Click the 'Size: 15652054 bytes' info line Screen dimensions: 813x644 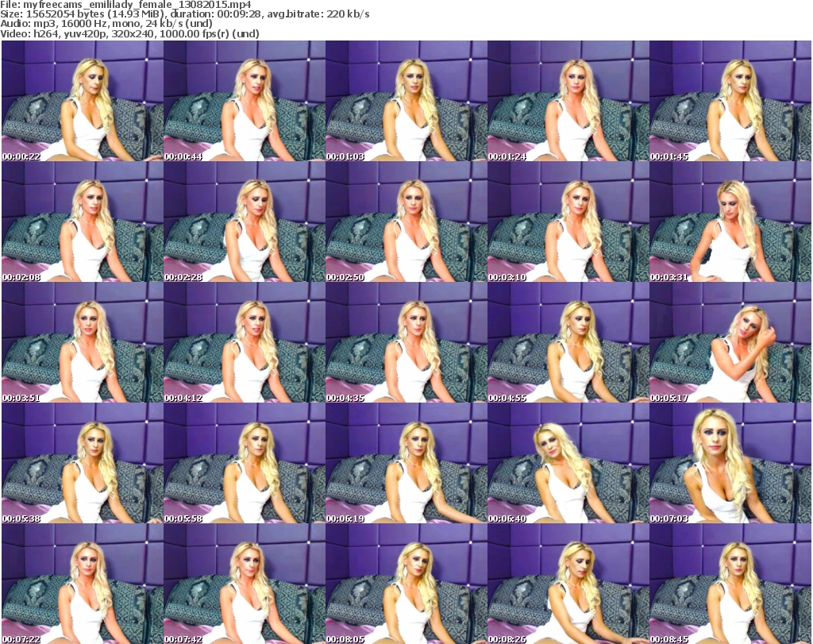[x=185, y=14]
